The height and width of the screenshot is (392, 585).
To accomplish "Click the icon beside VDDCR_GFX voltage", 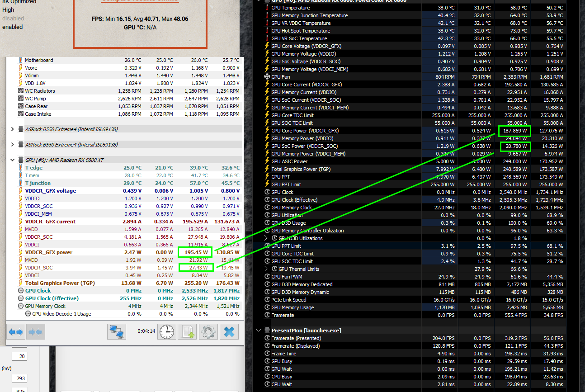I will click(x=20, y=191).
